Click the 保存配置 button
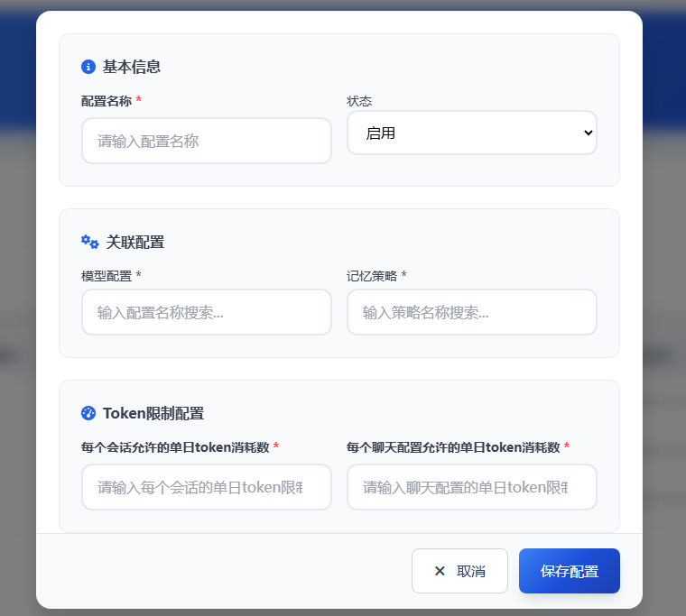This screenshot has height=616, width=686. (x=570, y=571)
